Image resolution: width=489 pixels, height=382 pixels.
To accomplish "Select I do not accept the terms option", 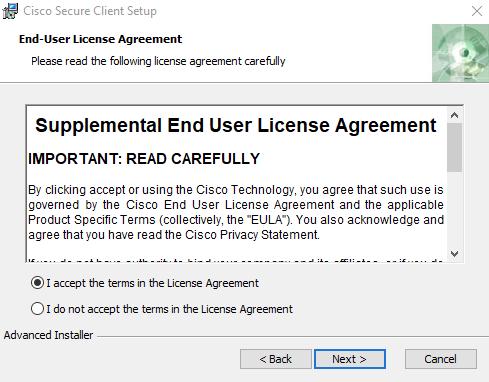I will point(37,309).
